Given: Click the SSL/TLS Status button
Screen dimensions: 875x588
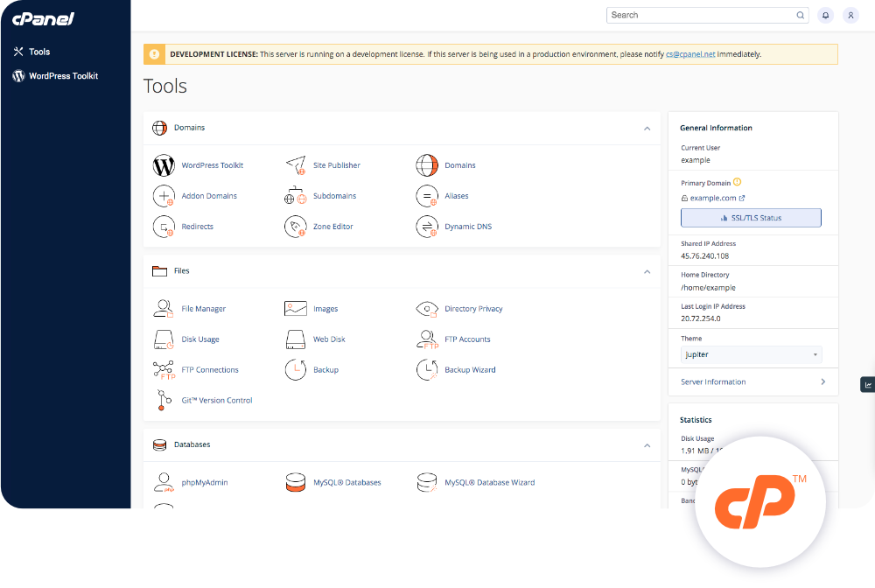Looking at the screenshot, I should 751,218.
